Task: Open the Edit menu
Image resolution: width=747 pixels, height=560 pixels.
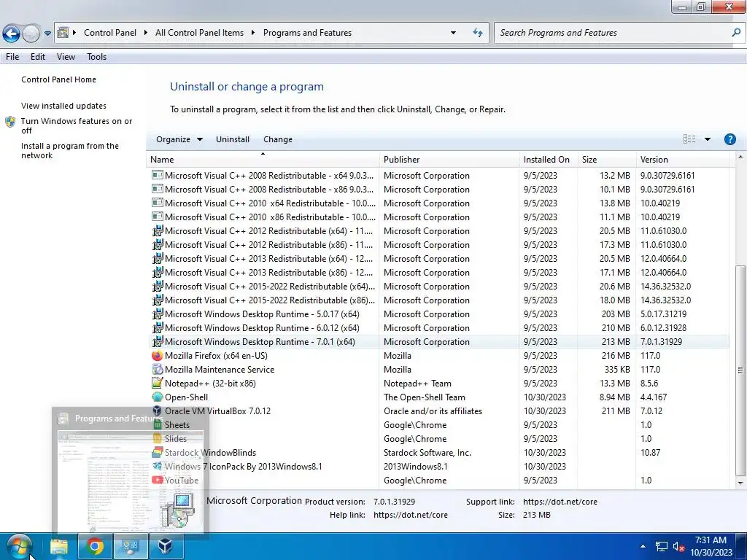Action: 38,57
